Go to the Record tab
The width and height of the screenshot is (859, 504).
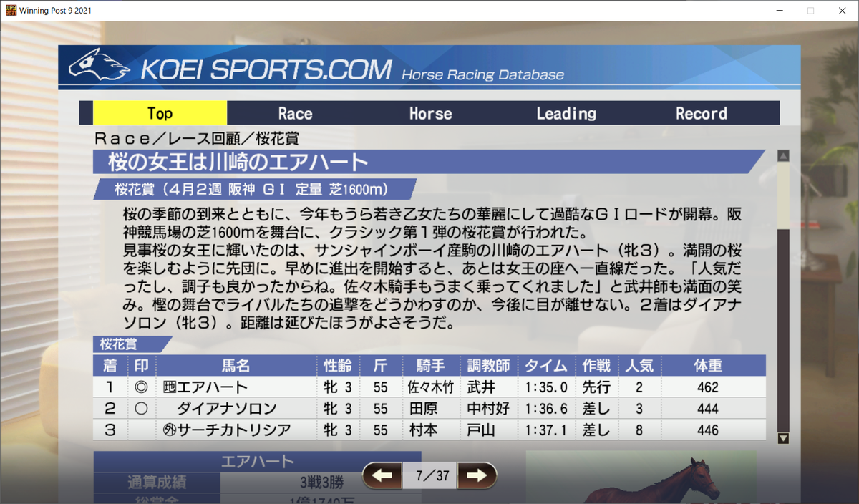point(702,113)
